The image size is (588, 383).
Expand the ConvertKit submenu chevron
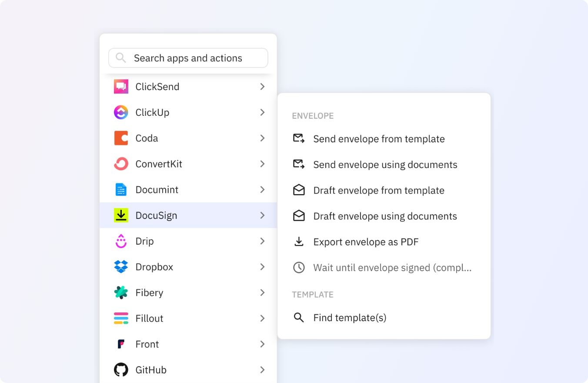coord(262,164)
